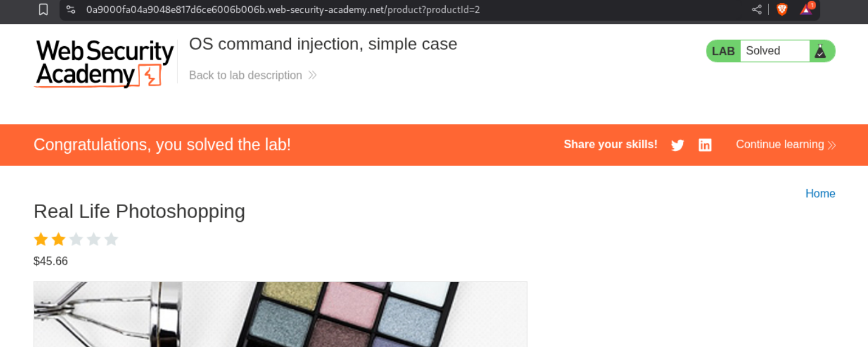Click the share icon in the address bar
The height and width of the screenshot is (347, 868).
point(757,10)
